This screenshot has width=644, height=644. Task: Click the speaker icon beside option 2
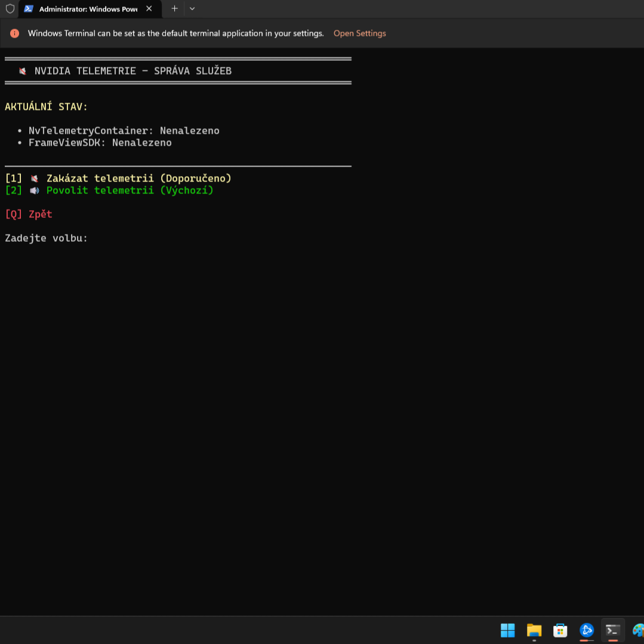click(x=35, y=190)
